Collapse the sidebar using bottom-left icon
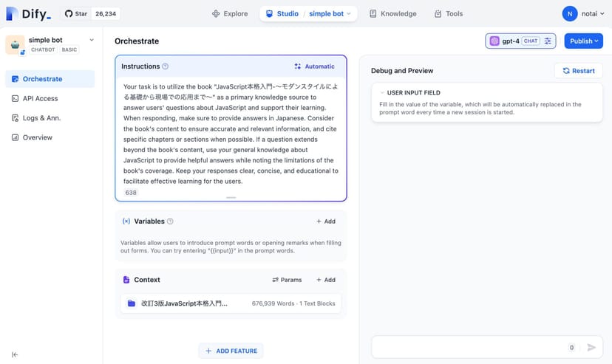Image resolution: width=612 pixels, height=364 pixels. pyautogui.click(x=15, y=354)
